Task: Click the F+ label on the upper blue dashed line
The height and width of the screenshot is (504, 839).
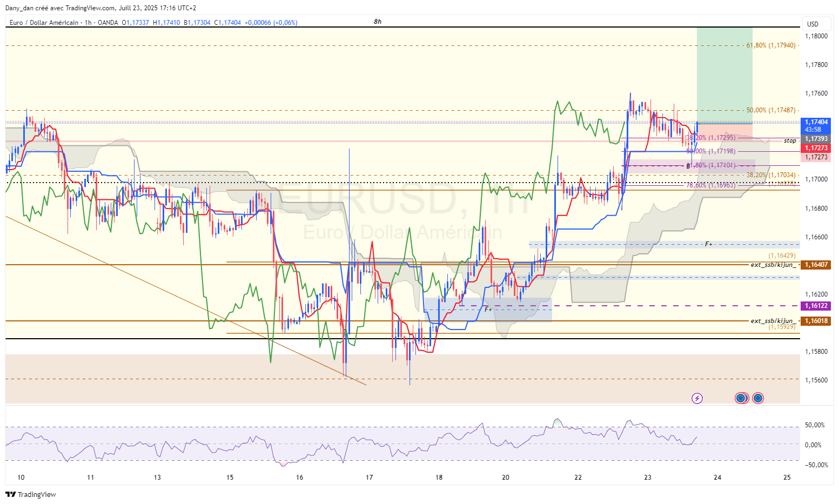Action: (x=708, y=244)
